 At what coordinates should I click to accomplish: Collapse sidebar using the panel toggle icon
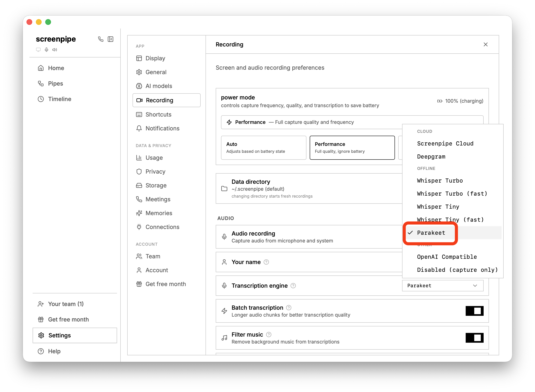point(111,39)
